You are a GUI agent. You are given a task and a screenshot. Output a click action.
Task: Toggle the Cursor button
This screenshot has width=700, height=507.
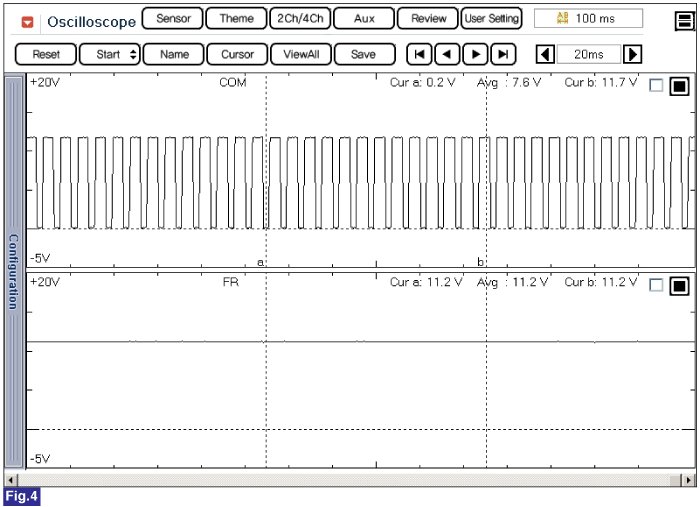tap(238, 54)
